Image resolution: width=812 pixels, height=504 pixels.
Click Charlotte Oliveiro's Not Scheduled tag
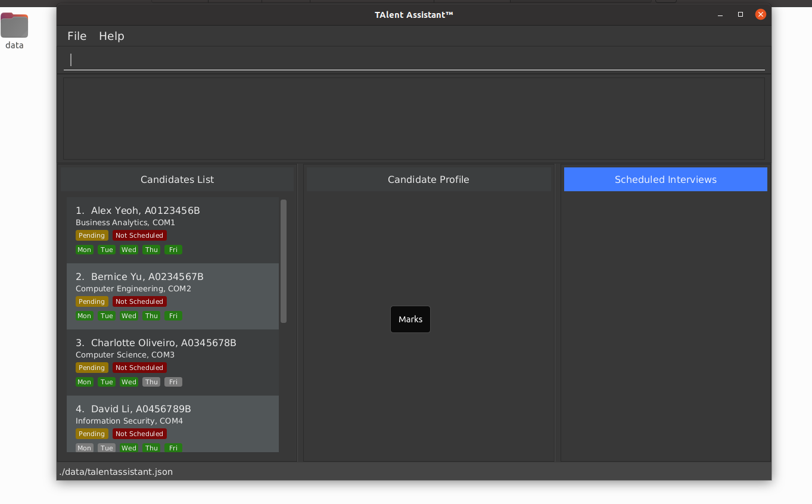(x=139, y=368)
